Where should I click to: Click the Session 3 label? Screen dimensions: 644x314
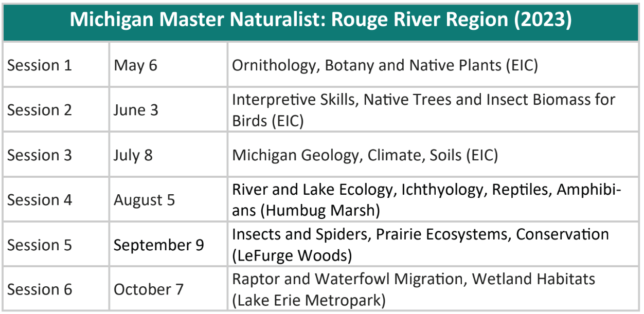(x=41, y=155)
